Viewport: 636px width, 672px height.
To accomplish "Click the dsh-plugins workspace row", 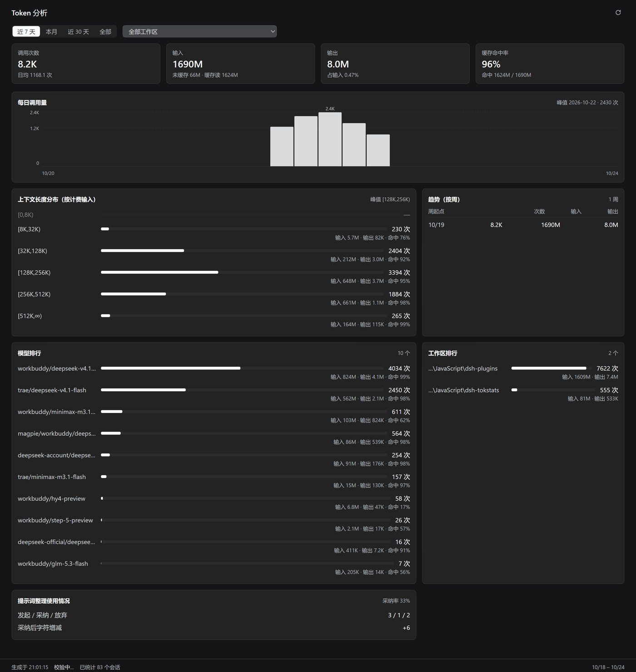I will click(x=523, y=373).
